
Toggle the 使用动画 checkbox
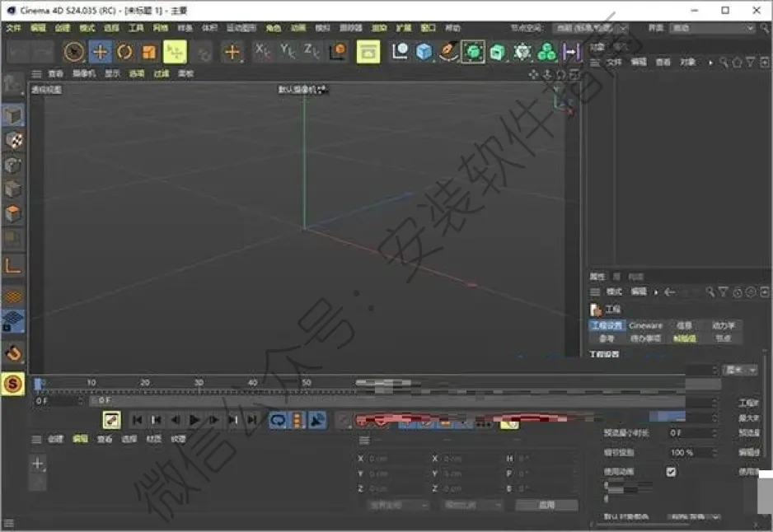tap(671, 472)
